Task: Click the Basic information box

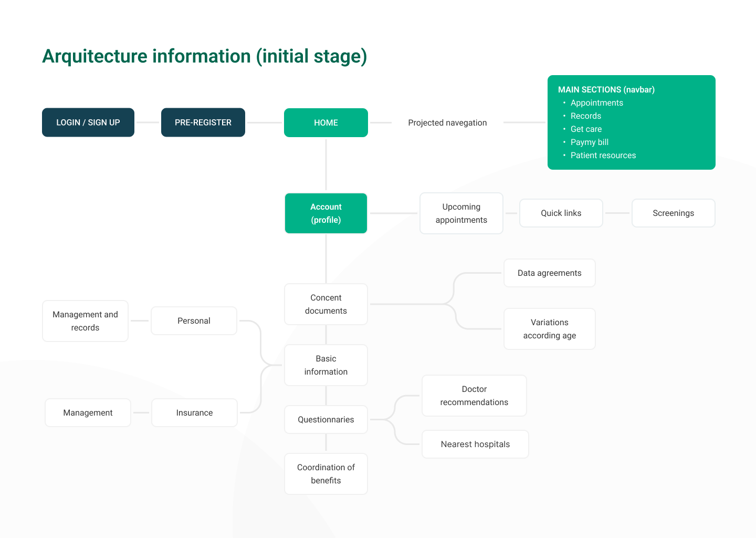Action: pos(326,365)
